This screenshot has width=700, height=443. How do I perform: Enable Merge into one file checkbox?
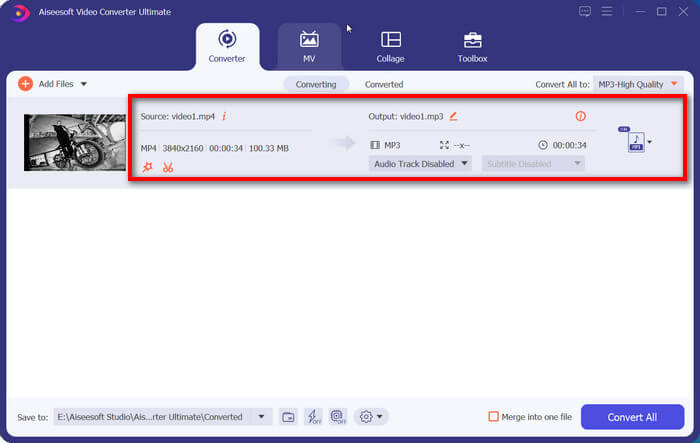[493, 417]
